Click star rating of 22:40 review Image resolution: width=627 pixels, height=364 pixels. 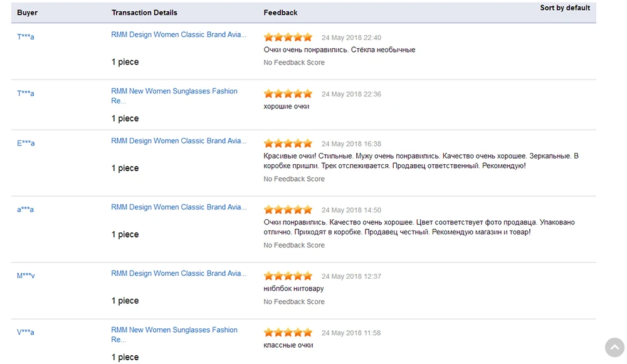click(288, 38)
